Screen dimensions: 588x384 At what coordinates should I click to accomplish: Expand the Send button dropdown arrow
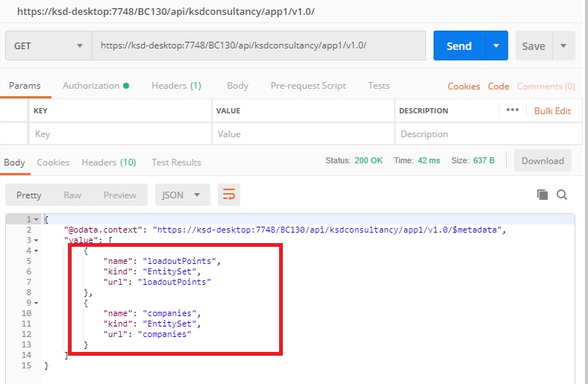pyautogui.click(x=496, y=45)
